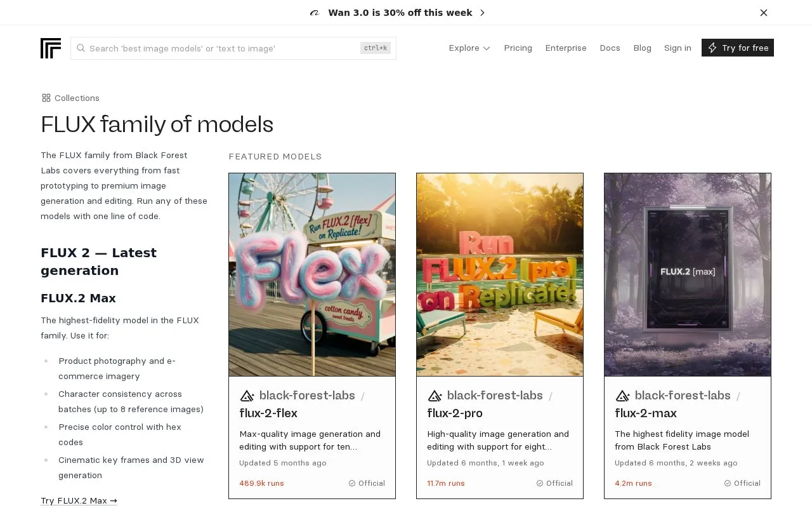Click black-forest-labs logo icon on flux-2-pro card
Image resolution: width=812 pixels, height=508 pixels.
[435, 396]
